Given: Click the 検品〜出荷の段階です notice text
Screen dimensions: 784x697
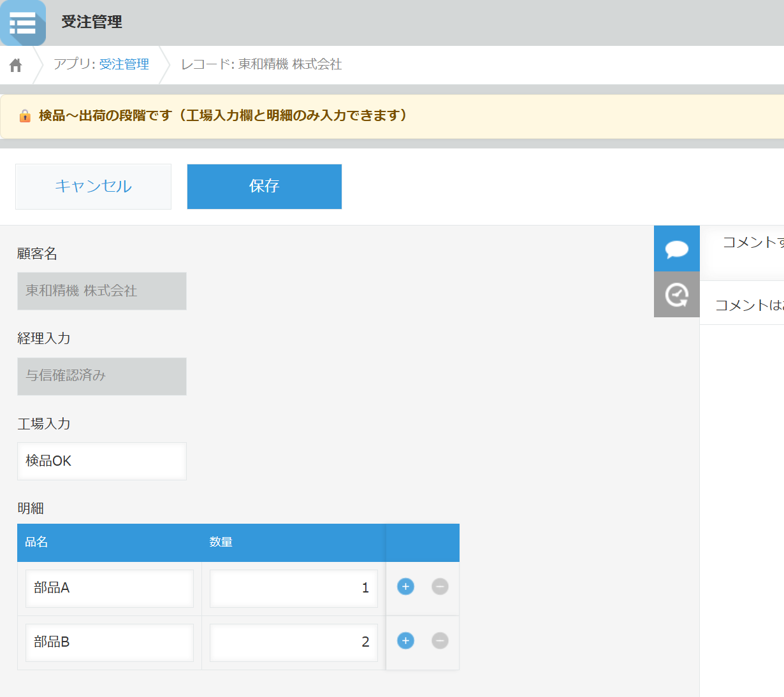Looking at the screenshot, I should 222,115.
